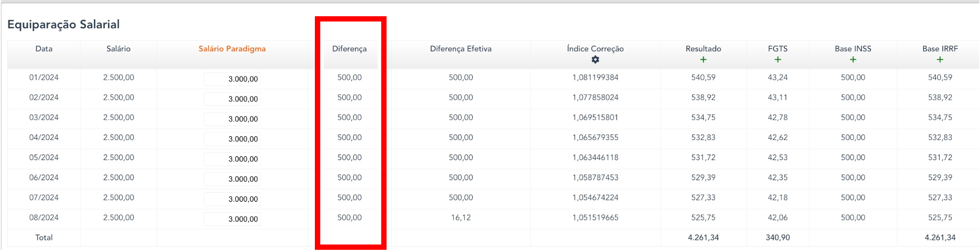Open Índice Correção gear settings

click(x=595, y=60)
